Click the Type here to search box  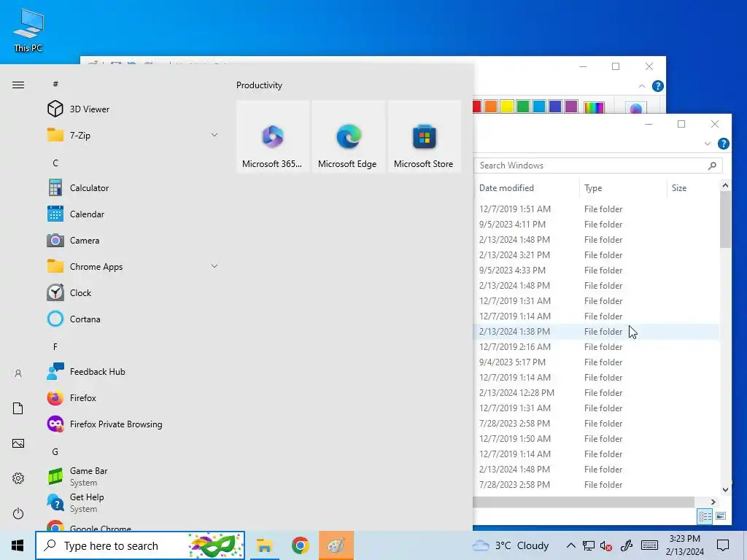point(140,545)
